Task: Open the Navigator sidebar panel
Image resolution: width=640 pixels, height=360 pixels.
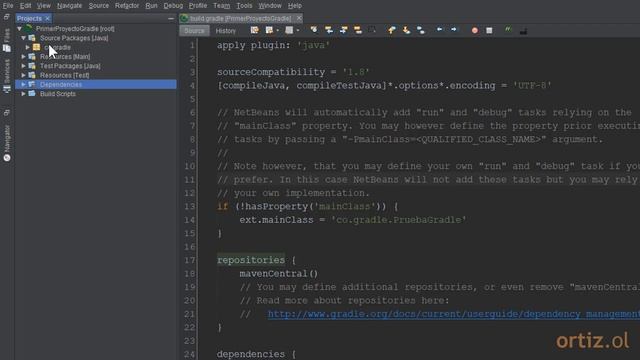Action: pyautogui.click(x=7, y=143)
